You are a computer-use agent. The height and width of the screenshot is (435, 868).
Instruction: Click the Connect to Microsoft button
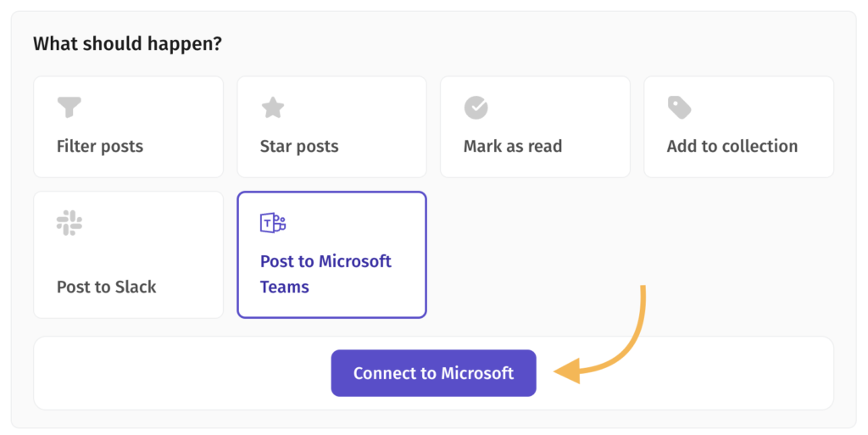click(x=433, y=373)
